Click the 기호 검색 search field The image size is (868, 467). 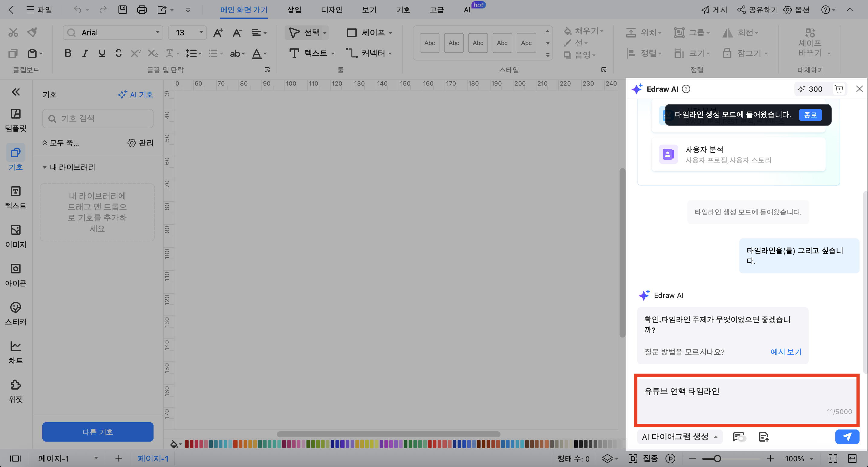pyautogui.click(x=98, y=118)
